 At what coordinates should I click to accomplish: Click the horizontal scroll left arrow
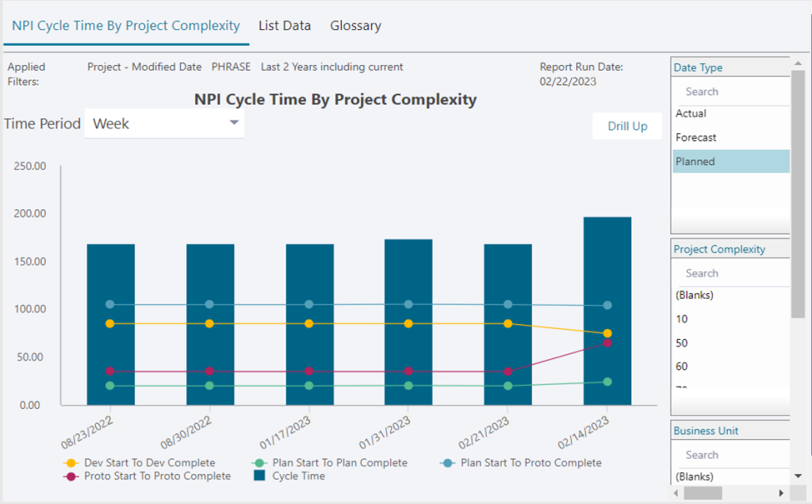[676, 493]
